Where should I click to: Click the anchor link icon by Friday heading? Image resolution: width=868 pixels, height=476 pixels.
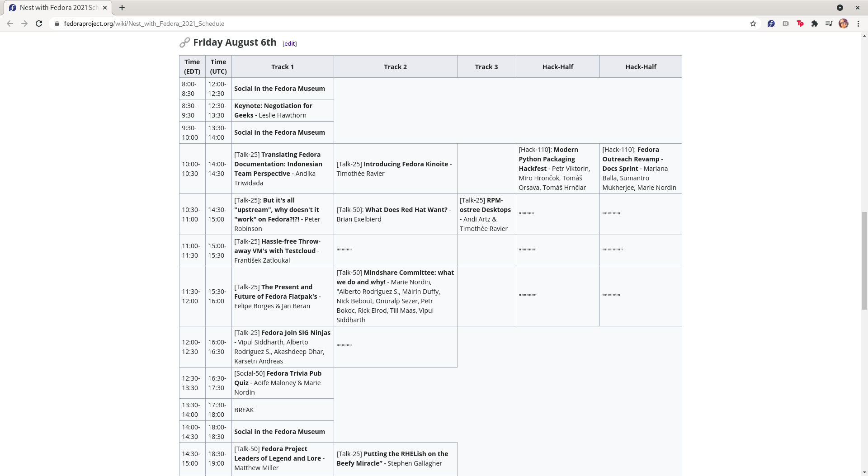(184, 42)
